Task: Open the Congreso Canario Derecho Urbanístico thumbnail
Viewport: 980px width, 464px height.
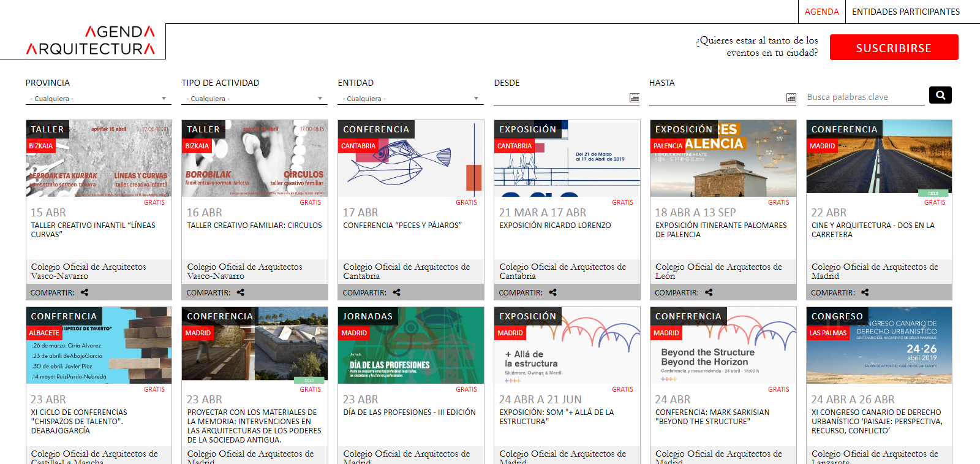Action: click(x=880, y=345)
